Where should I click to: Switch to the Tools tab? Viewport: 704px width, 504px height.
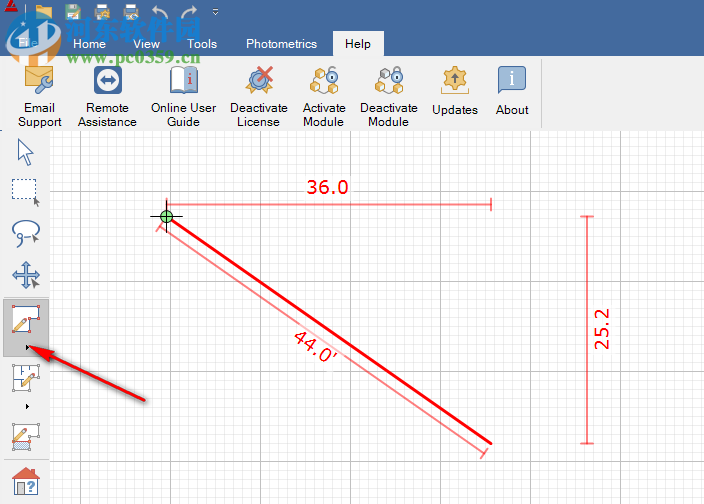click(202, 44)
